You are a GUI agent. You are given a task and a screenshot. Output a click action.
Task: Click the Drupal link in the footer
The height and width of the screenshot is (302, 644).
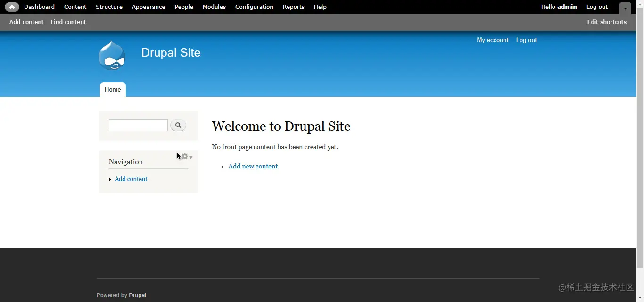pos(137,295)
